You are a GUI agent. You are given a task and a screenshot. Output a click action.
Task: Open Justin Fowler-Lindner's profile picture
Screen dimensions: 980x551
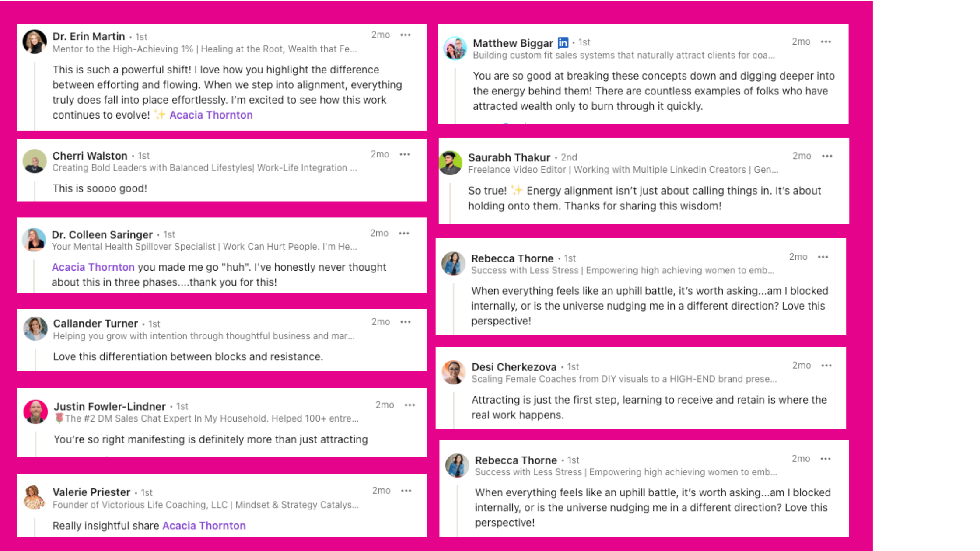point(35,412)
